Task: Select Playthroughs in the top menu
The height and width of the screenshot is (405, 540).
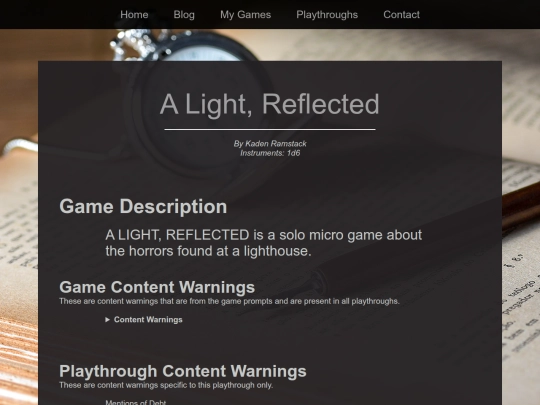Action: 327,14
